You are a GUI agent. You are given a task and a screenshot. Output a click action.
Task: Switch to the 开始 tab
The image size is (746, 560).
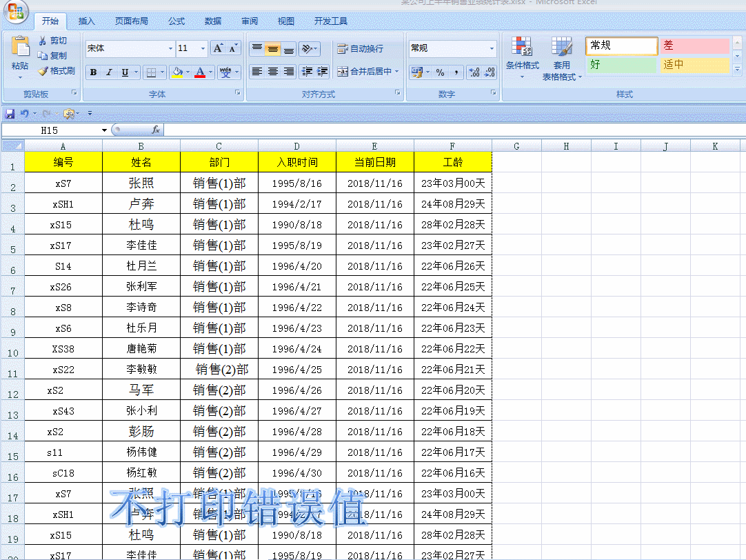pyautogui.click(x=50, y=21)
